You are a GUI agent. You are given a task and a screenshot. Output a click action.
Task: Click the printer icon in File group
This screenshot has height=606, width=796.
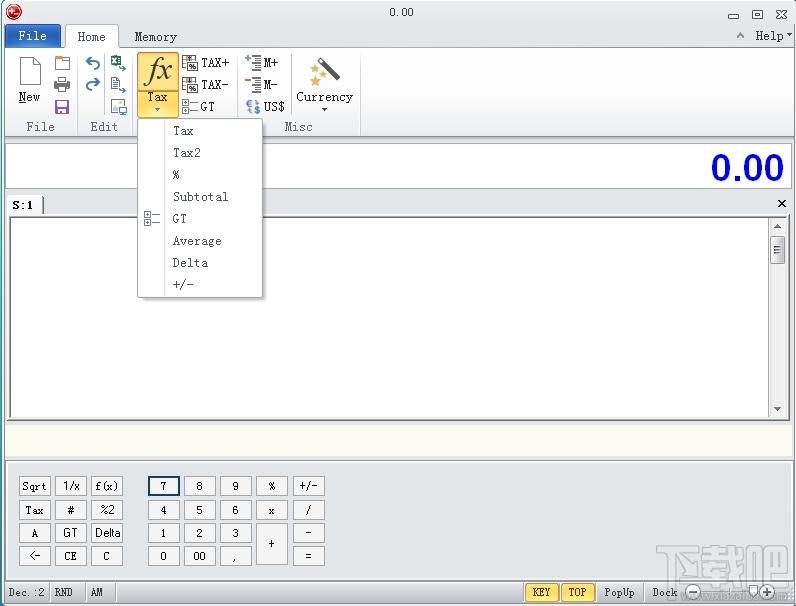[62, 85]
